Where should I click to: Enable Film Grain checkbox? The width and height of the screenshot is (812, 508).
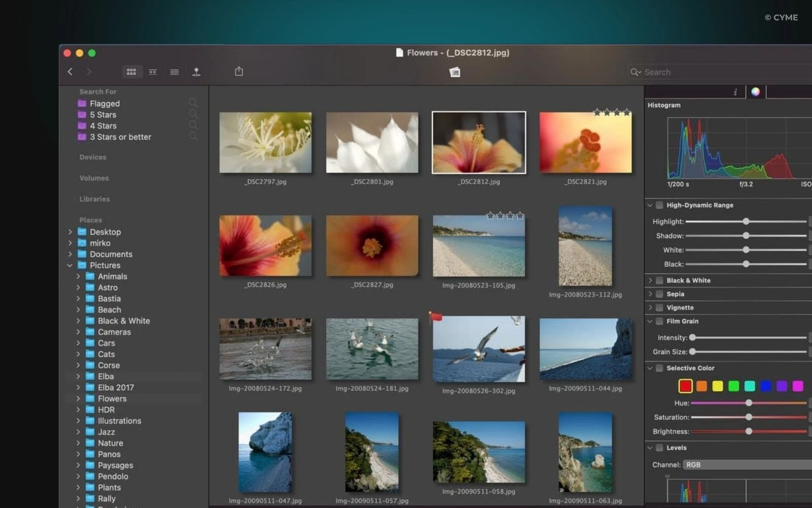click(659, 322)
